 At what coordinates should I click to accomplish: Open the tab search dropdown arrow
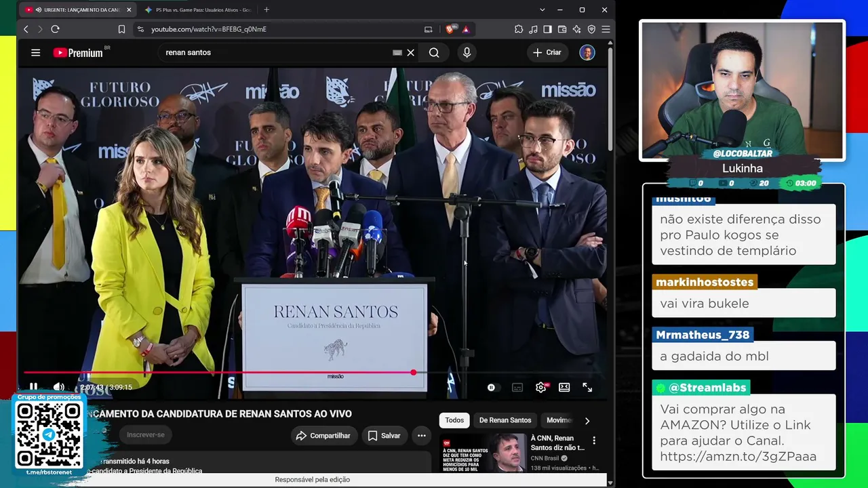click(x=542, y=9)
